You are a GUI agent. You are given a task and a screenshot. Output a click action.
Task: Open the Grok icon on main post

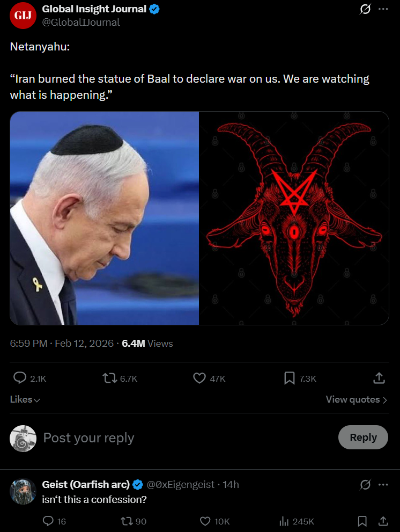click(365, 9)
